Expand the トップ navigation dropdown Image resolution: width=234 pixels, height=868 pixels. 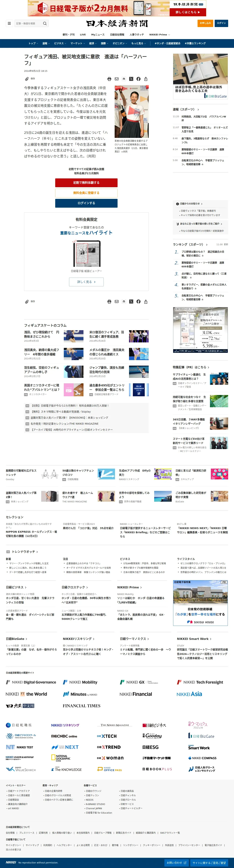pos(33,43)
